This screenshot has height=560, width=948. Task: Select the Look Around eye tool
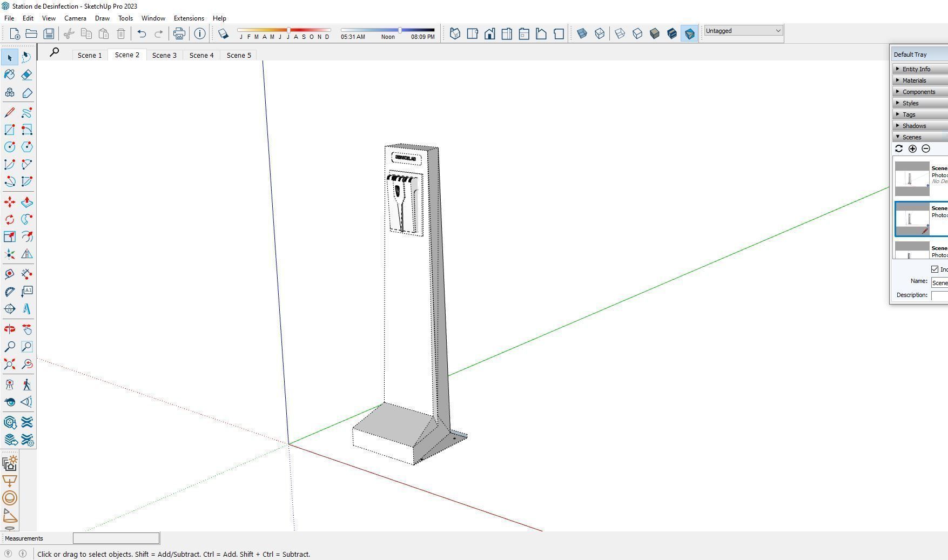point(10,402)
